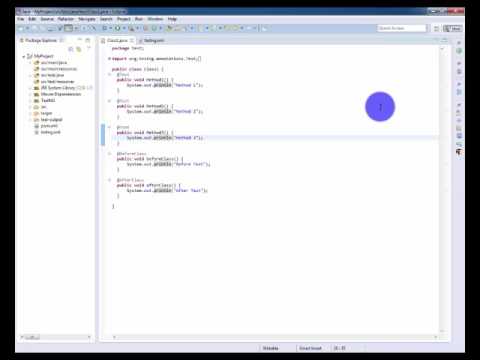
Task: Expand the Maven Dependencies node
Action: click(30, 94)
